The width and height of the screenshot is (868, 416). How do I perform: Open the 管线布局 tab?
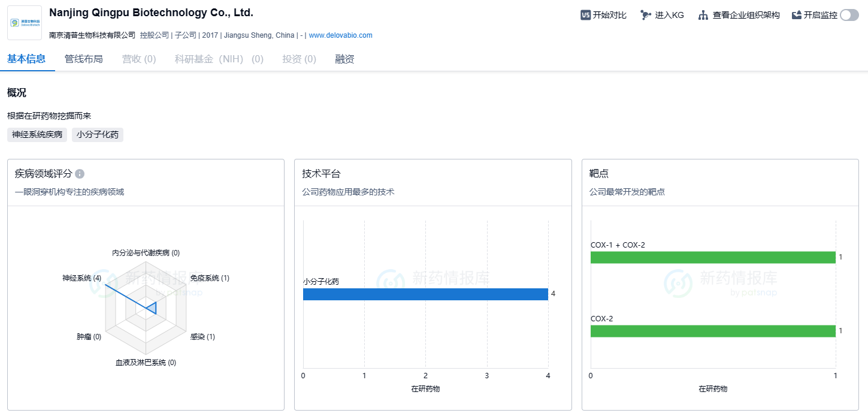click(x=83, y=59)
